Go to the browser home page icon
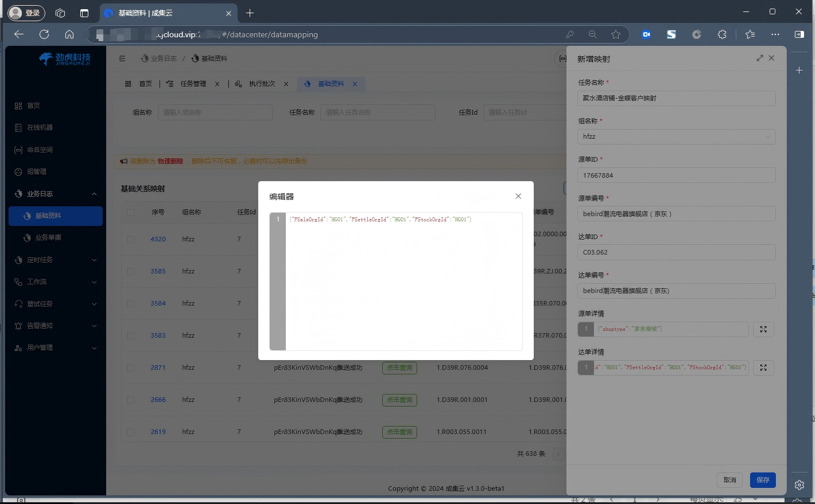 click(x=69, y=34)
